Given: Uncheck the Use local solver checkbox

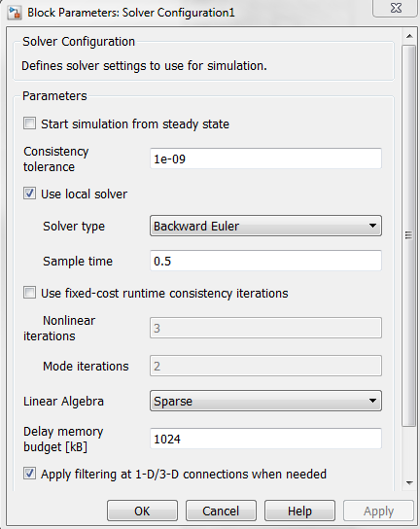Looking at the screenshot, I should coord(29,194).
